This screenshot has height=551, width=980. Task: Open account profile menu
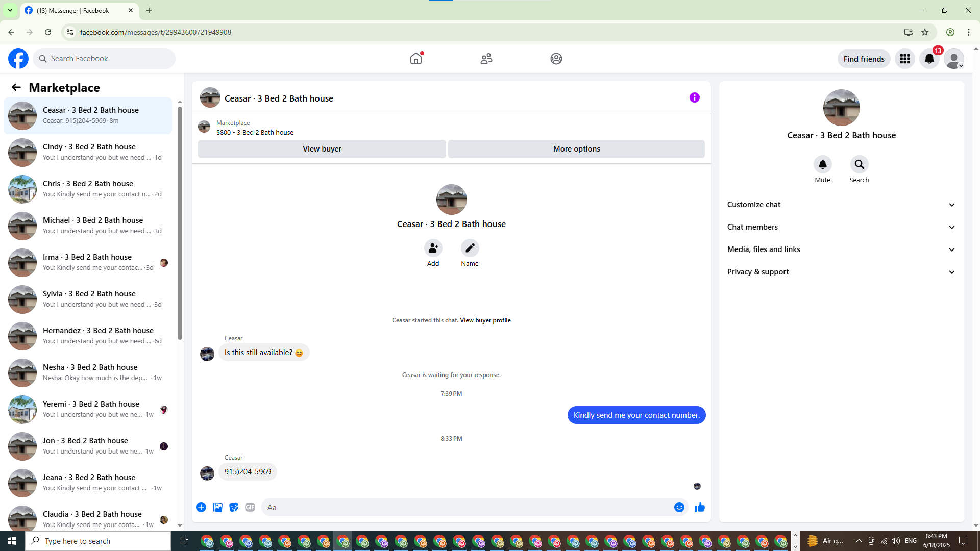coord(954,59)
